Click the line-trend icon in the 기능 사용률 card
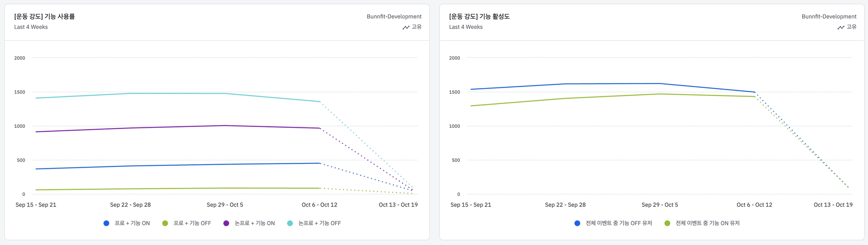The height and width of the screenshot is (245, 868). (406, 27)
